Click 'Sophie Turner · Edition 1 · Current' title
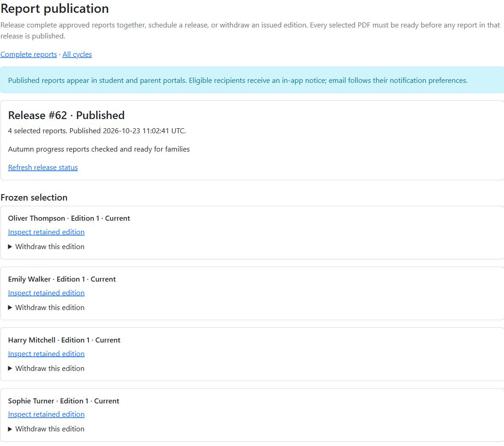 [x=63, y=401]
